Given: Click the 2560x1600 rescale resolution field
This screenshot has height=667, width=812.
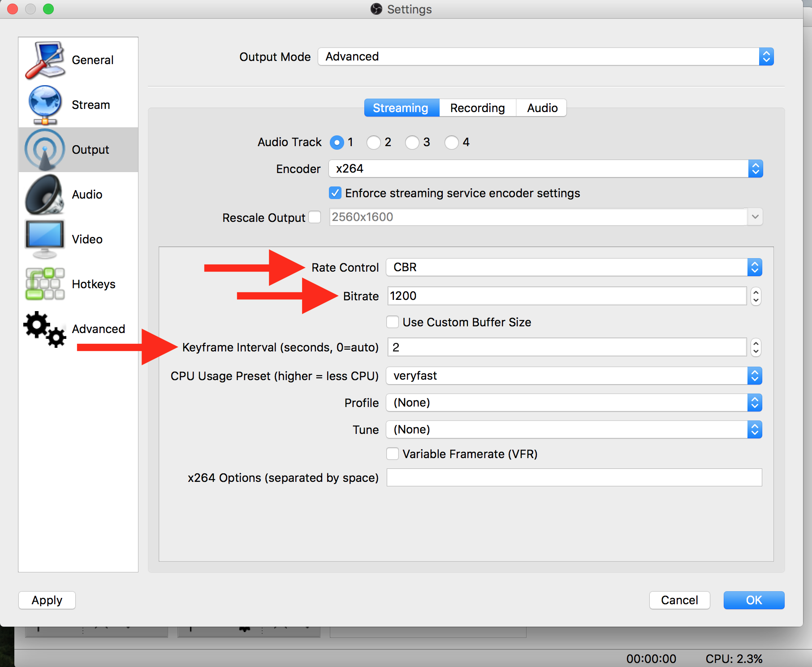Looking at the screenshot, I should (x=538, y=217).
